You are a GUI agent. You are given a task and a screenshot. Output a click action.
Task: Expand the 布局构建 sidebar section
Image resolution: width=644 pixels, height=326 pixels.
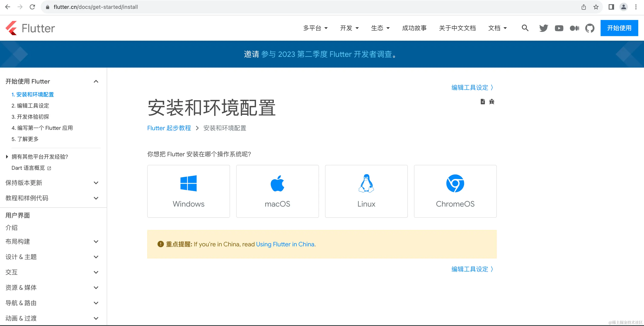tap(96, 241)
